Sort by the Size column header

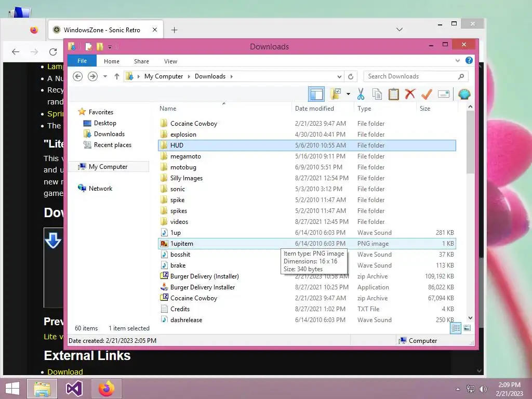point(425,109)
